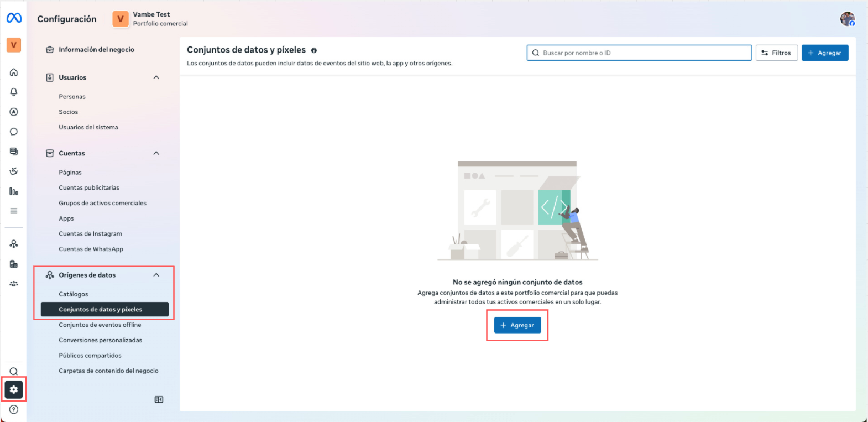Toggle sidebar collapse icon at bottom
This screenshot has width=868, height=422.
(159, 400)
